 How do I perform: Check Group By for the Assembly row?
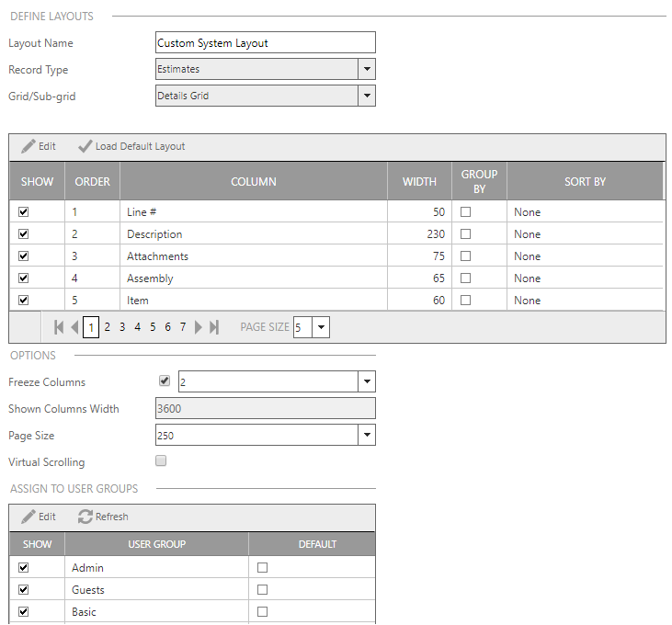[x=465, y=278]
